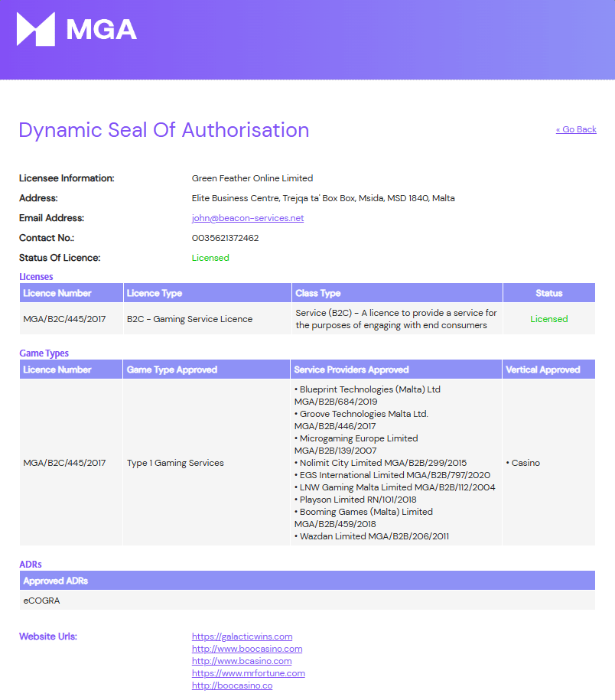
Task: Click the EGS International Limited provider entry
Action: [x=392, y=475]
